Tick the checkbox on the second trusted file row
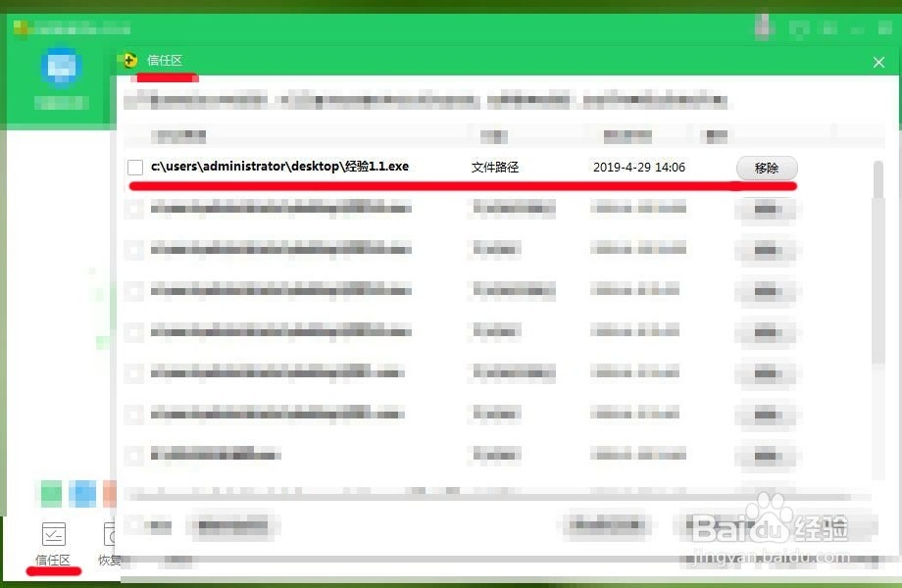The width and height of the screenshot is (902, 588). 134,208
